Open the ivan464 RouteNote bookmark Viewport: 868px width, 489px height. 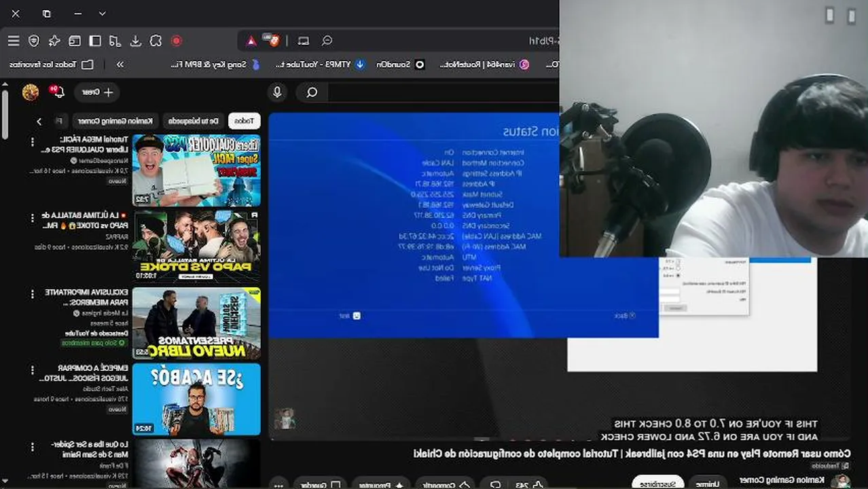point(484,65)
